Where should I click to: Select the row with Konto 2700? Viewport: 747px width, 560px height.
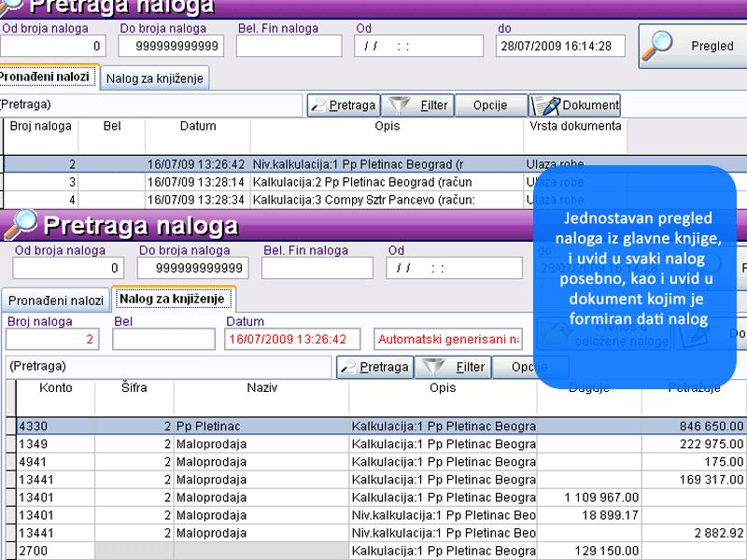[280, 552]
